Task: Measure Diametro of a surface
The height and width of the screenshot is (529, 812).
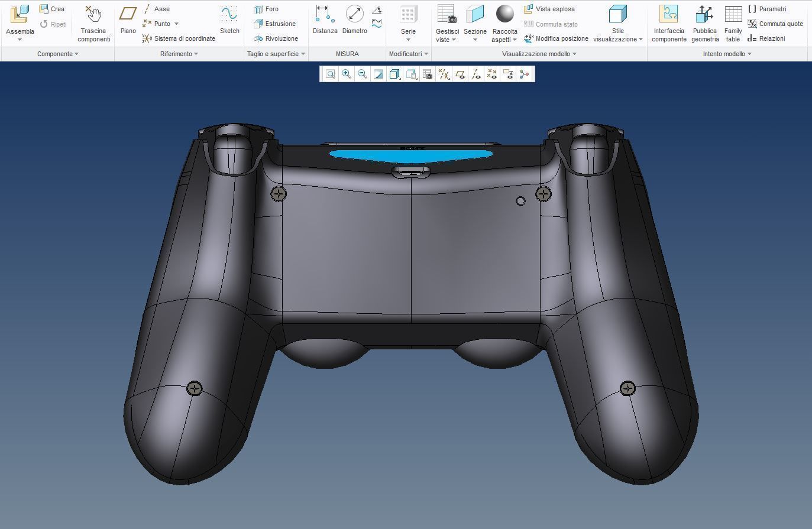Action: pyautogui.click(x=354, y=20)
